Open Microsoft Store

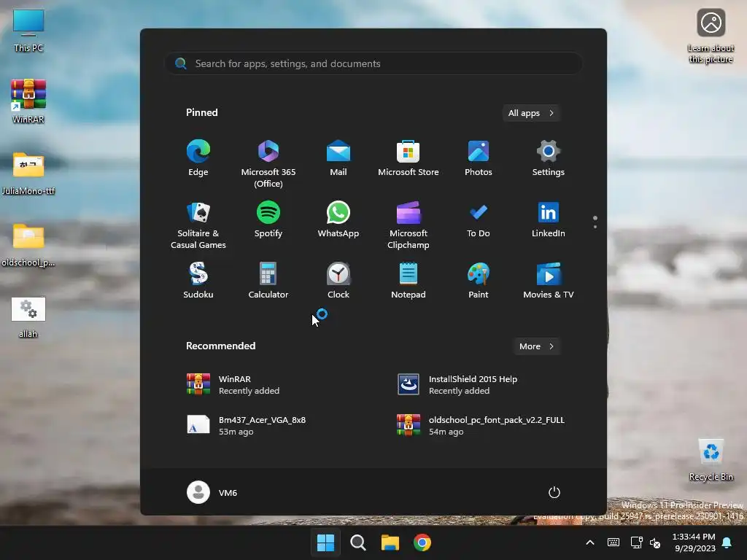[409, 158]
